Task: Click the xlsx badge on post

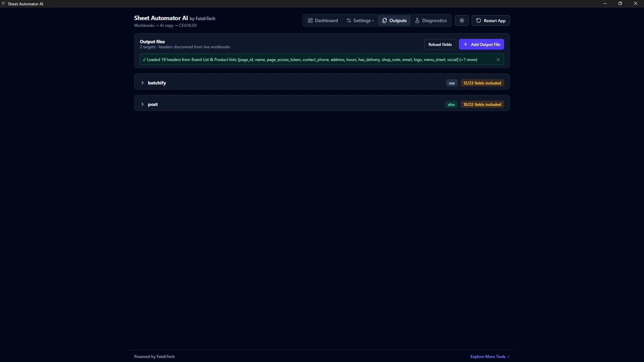Action: coord(451,105)
